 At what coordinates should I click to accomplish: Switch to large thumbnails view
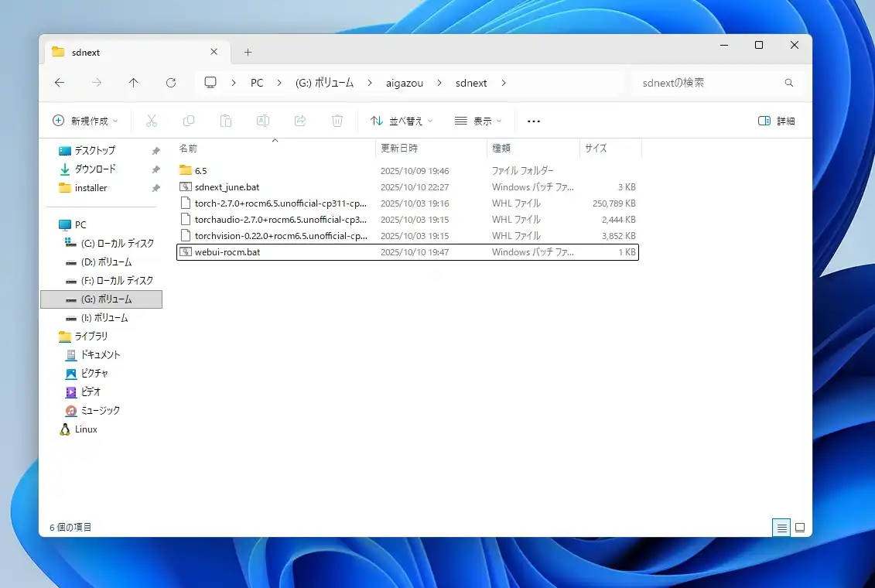click(x=800, y=528)
